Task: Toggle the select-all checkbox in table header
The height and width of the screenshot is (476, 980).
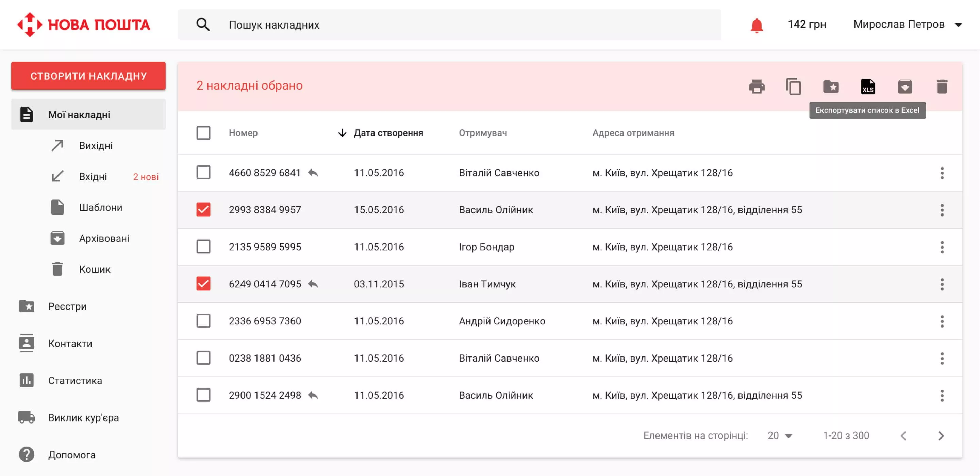Action: pos(203,133)
